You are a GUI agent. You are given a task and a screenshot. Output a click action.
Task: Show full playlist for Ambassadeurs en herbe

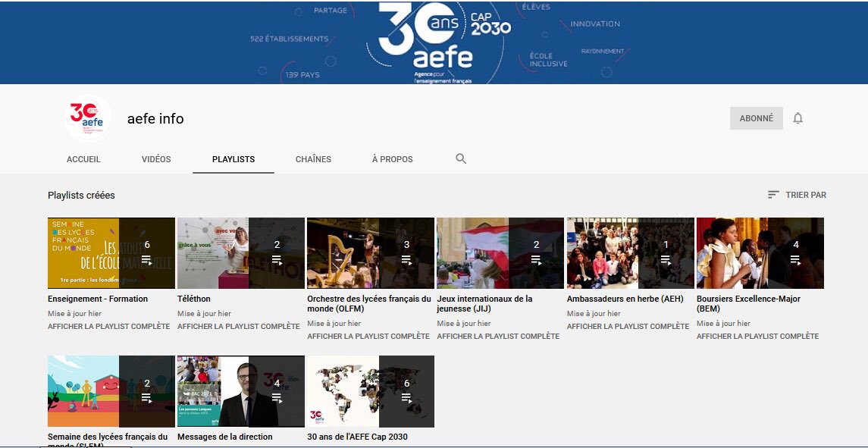point(628,326)
